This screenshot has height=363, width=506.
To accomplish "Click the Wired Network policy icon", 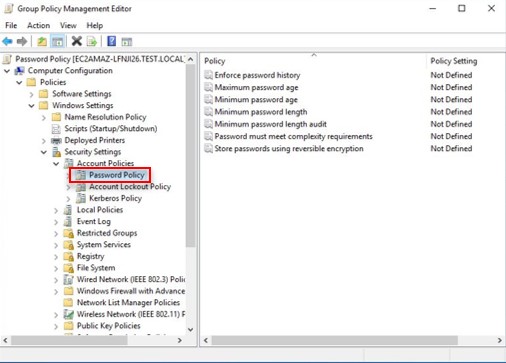I will pyautogui.click(x=69, y=279).
